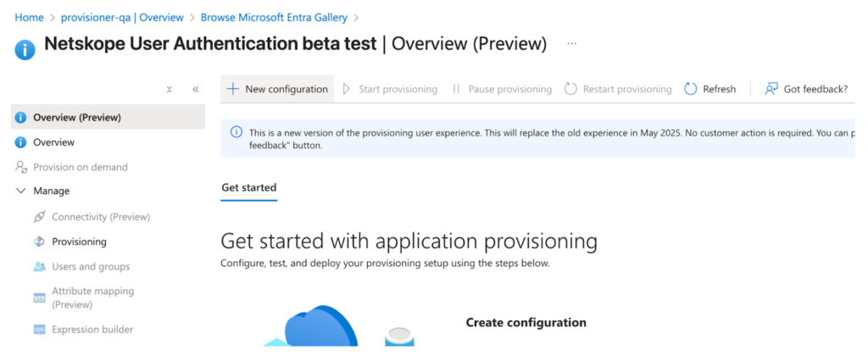Open Attribute mapping (Preview)
Viewport: 868px width, 356px height.
pos(93,298)
